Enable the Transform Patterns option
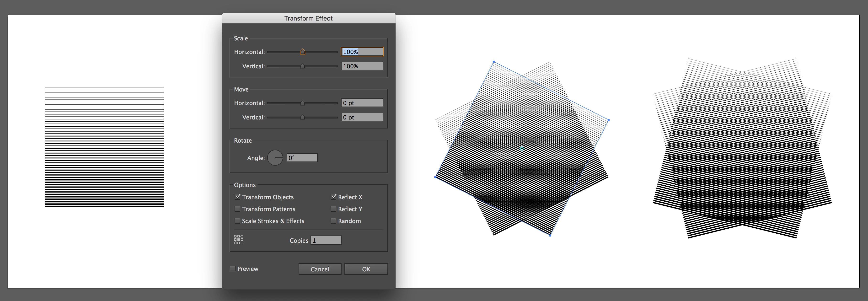 click(238, 209)
